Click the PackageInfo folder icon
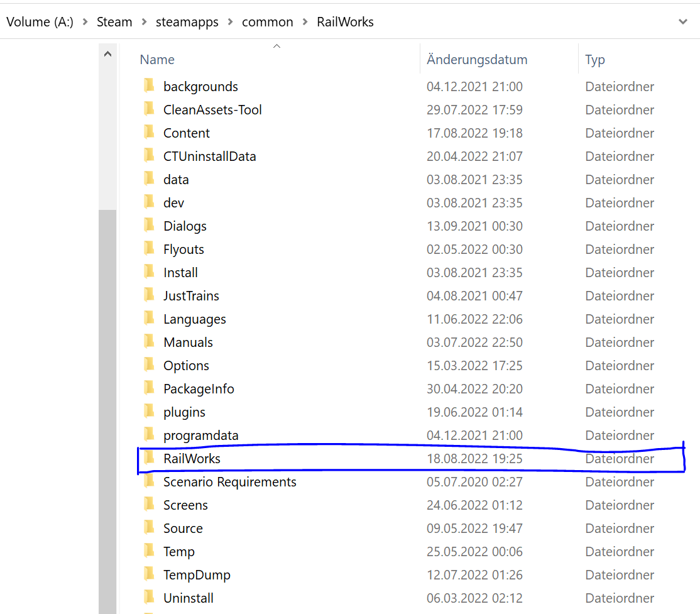Viewport: 700px width, 614px height. point(149,386)
